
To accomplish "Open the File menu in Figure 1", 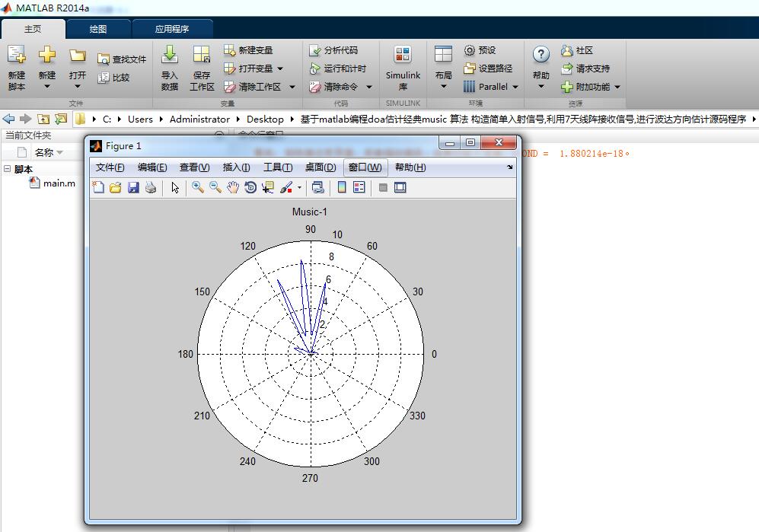I will (x=110, y=167).
